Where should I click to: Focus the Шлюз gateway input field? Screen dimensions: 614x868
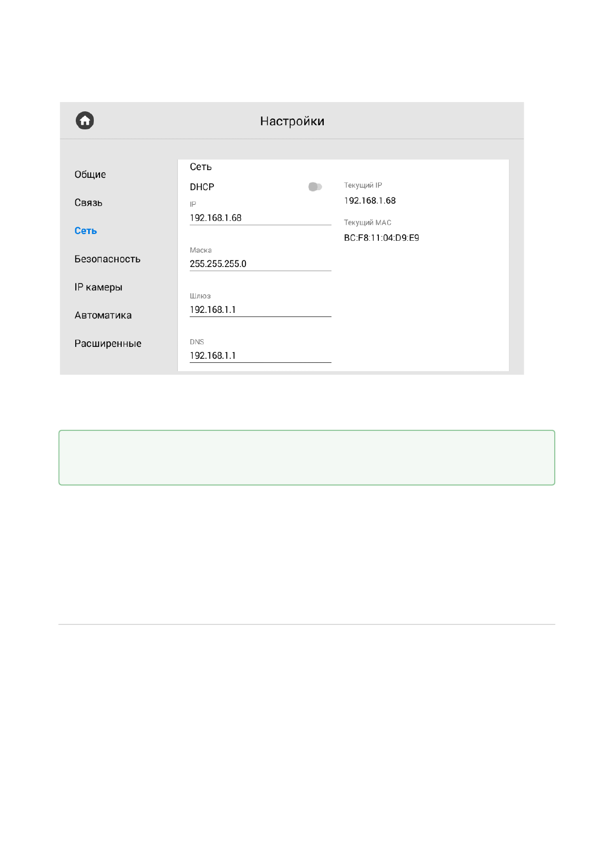(260, 310)
